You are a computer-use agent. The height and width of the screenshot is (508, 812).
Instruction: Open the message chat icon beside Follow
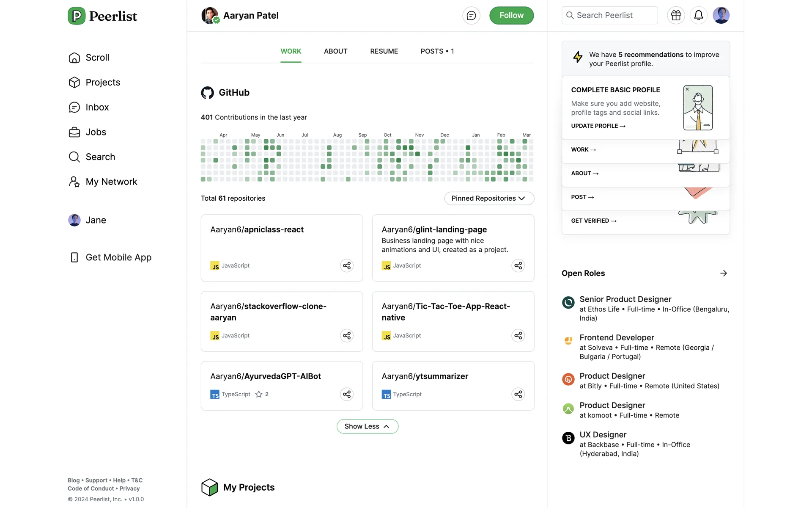tap(471, 16)
